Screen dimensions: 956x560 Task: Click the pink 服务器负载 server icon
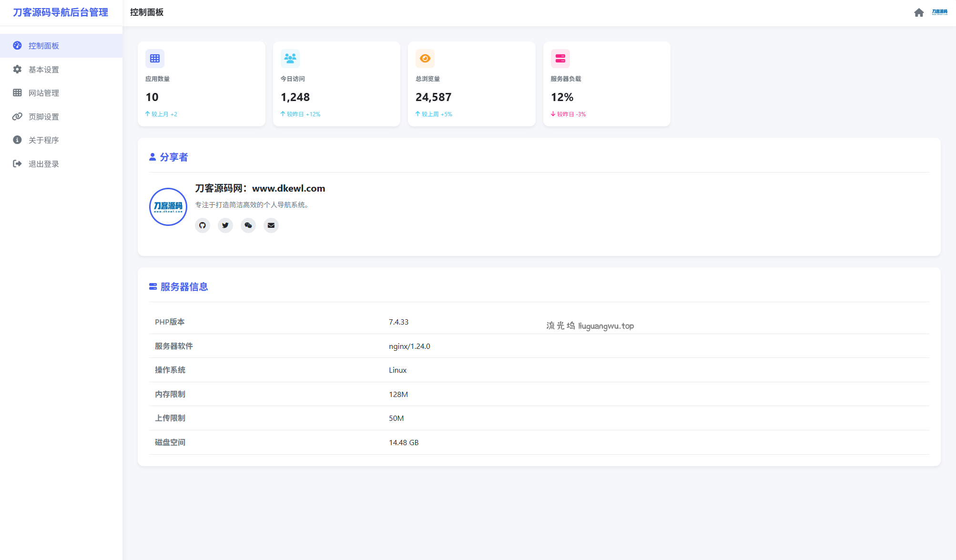click(x=560, y=59)
